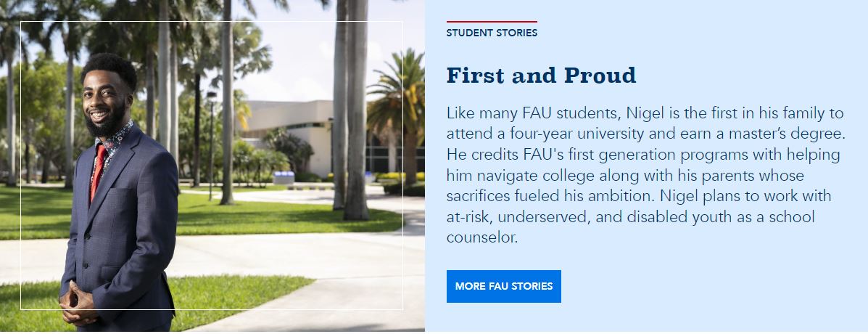
Task: Open the student's portrait photo
Action: click(212, 166)
